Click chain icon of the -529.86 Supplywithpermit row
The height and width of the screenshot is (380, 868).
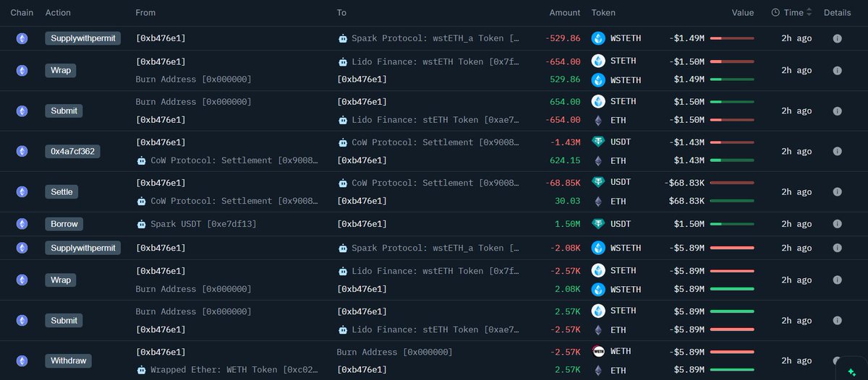pyautogui.click(x=22, y=38)
